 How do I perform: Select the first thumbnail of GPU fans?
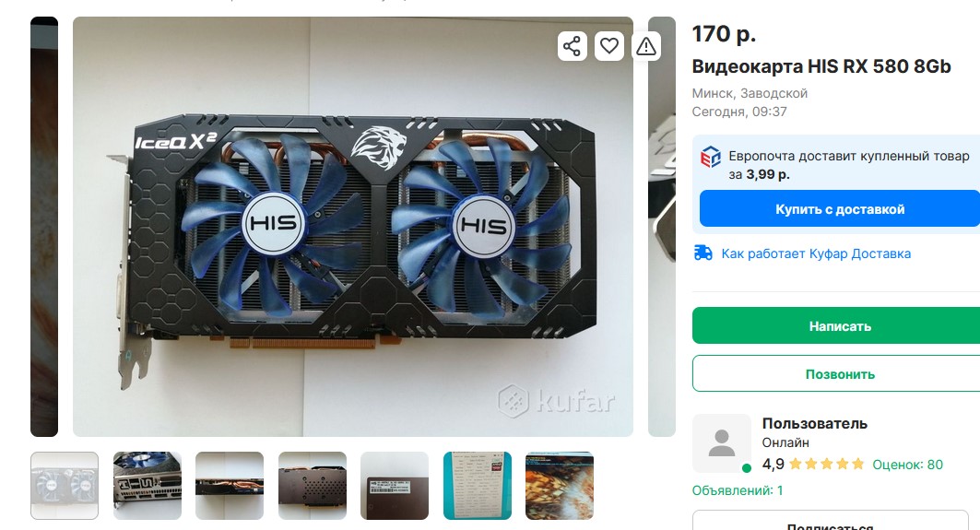click(x=65, y=486)
